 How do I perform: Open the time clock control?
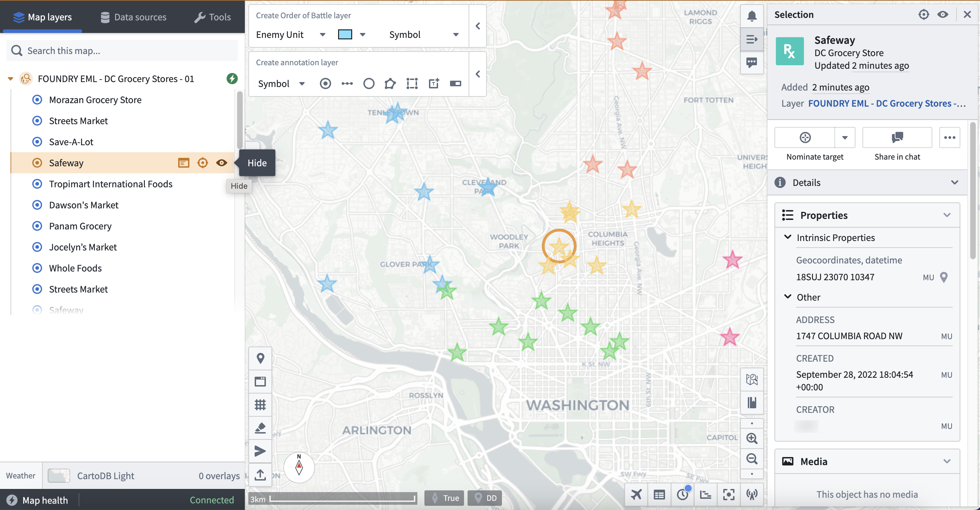(x=683, y=495)
